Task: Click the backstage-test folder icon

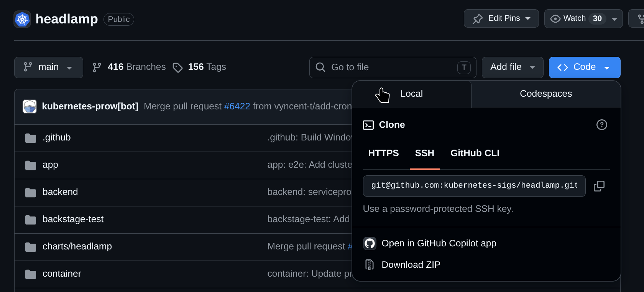Action: 31,219
